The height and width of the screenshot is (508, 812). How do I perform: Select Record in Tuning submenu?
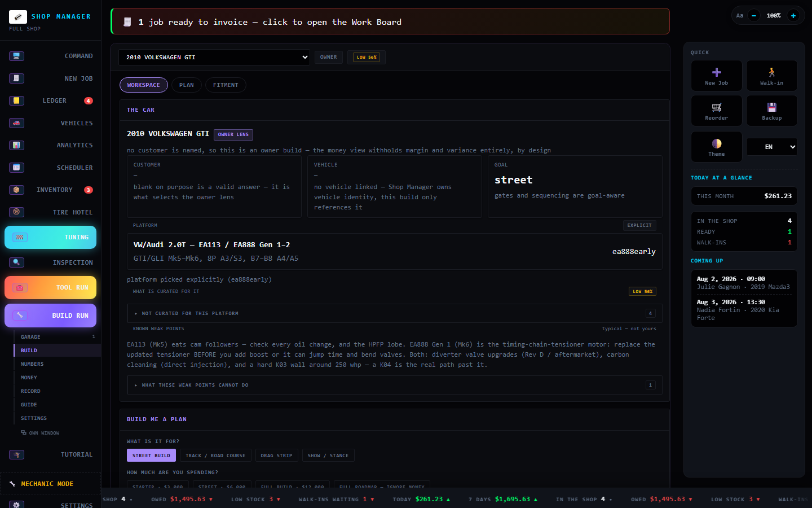[x=57, y=391]
